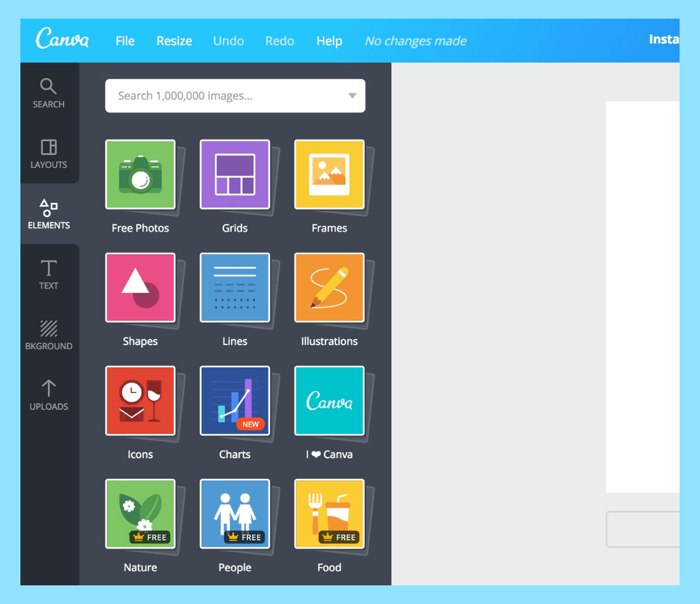
Task: Click the Canva logo
Action: pos(62,39)
